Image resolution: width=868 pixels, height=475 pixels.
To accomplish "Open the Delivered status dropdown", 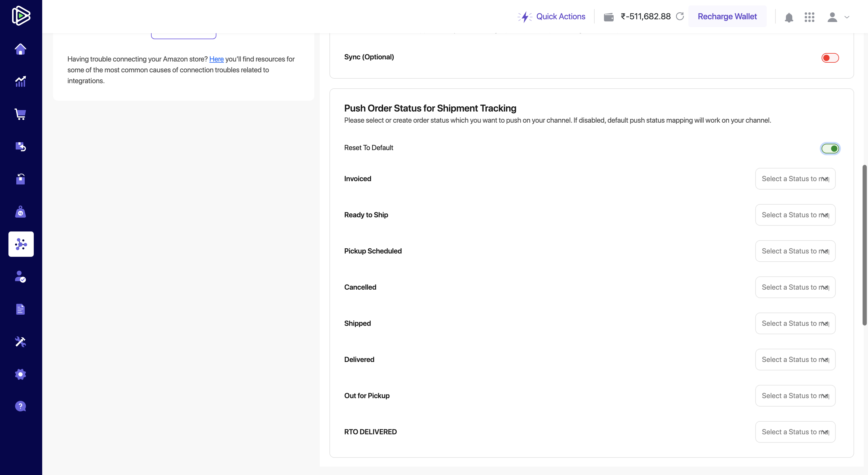I will tap(795, 360).
